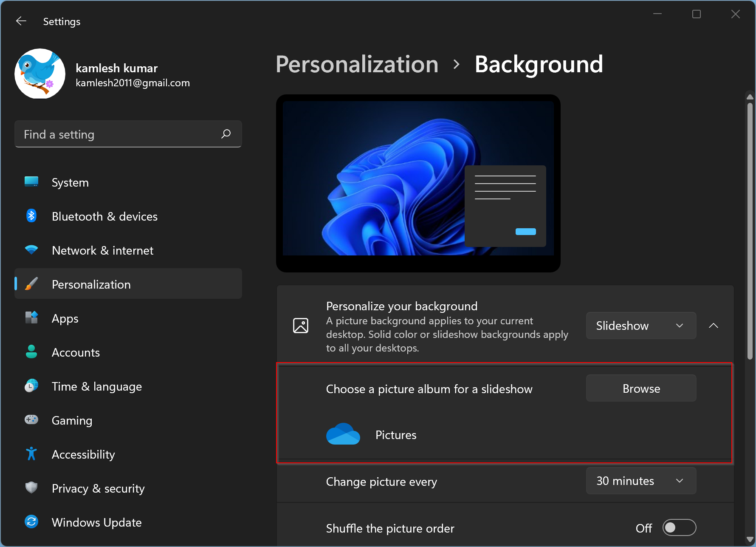Screen dimensions: 756x547
Task: Click the search magnifier icon
Action: click(226, 134)
